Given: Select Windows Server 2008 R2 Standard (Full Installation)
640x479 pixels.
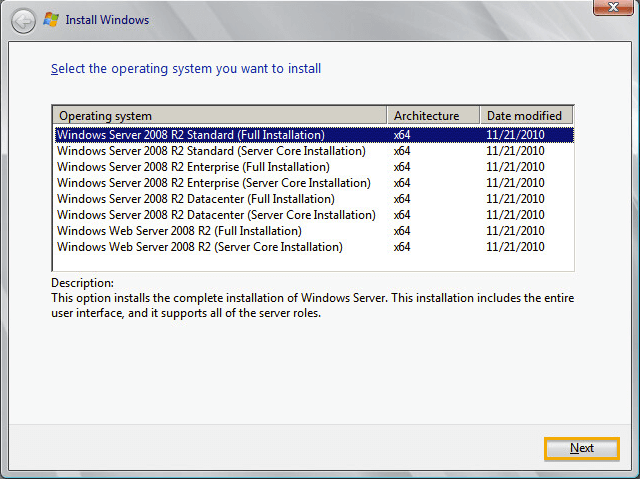Looking at the screenshot, I should (x=191, y=135).
